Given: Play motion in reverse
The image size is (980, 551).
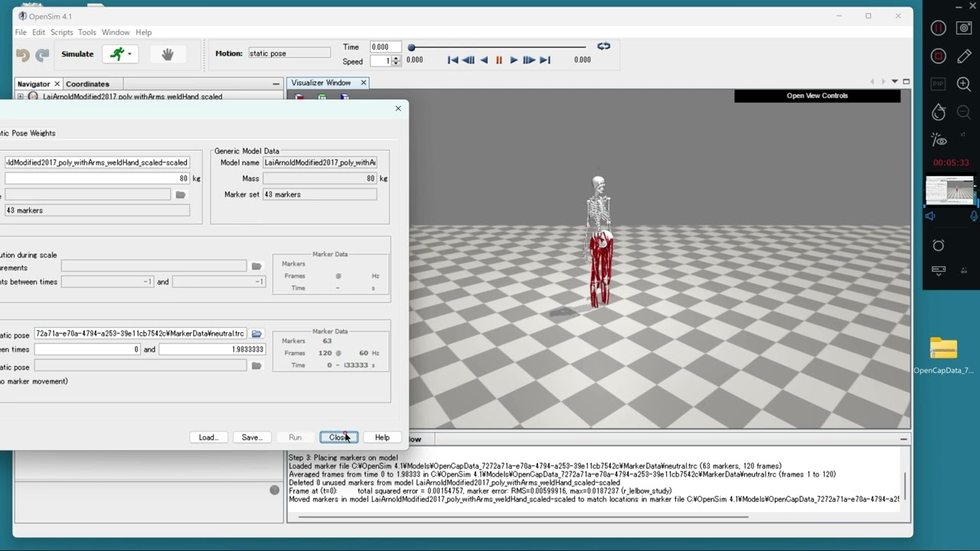Looking at the screenshot, I should [484, 60].
